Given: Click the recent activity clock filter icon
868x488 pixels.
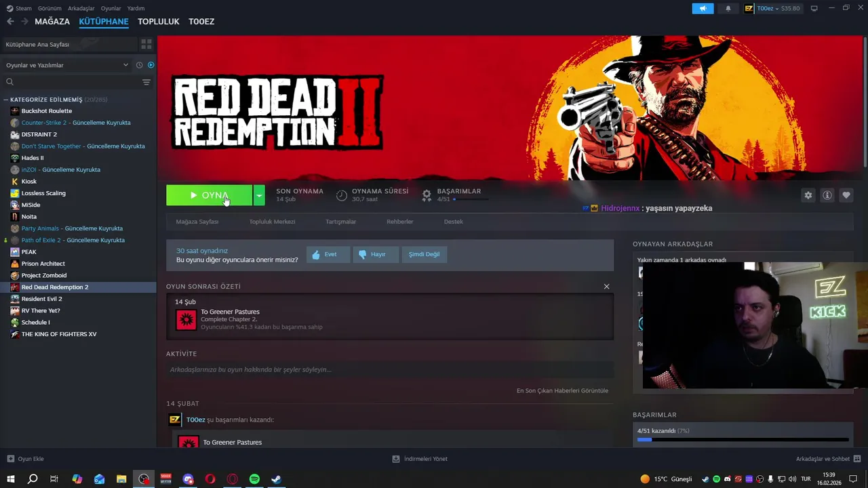Looking at the screenshot, I should [x=139, y=65].
